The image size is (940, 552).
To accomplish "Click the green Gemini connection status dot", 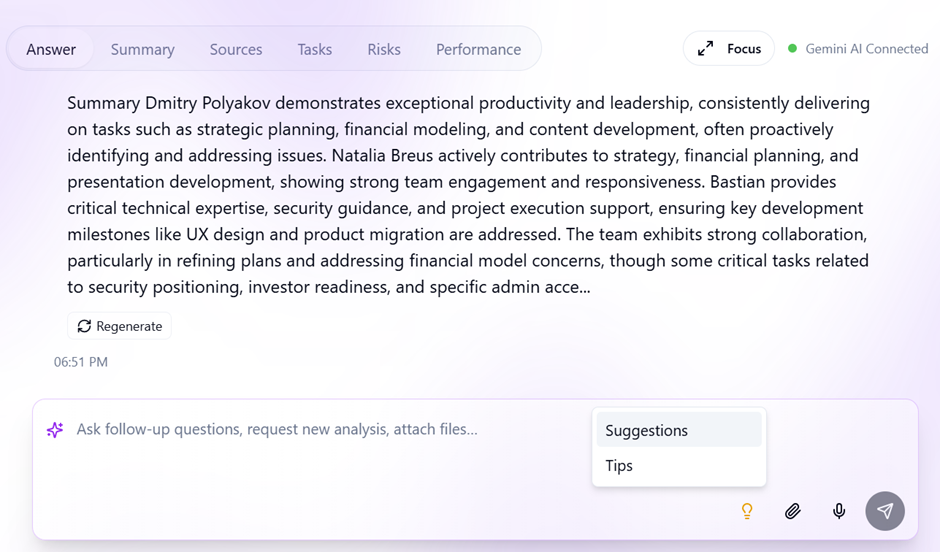I will (793, 49).
